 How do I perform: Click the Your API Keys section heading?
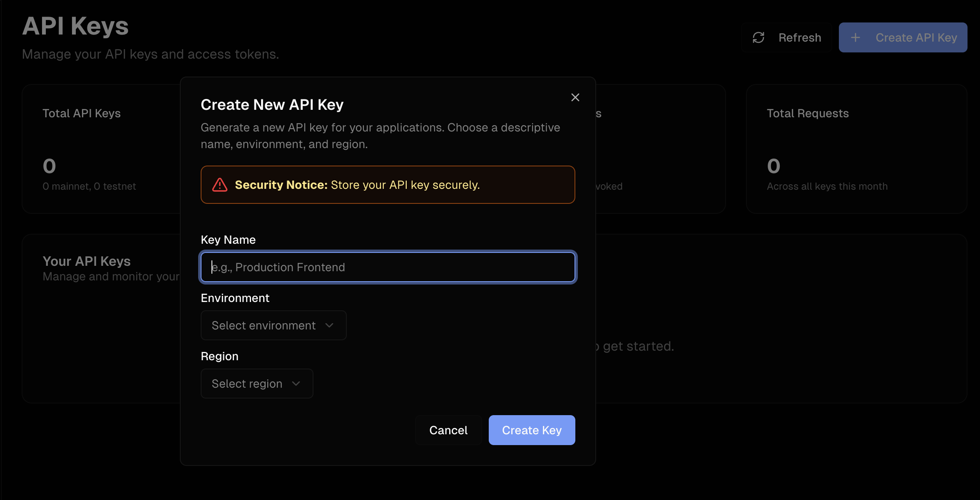coord(87,261)
